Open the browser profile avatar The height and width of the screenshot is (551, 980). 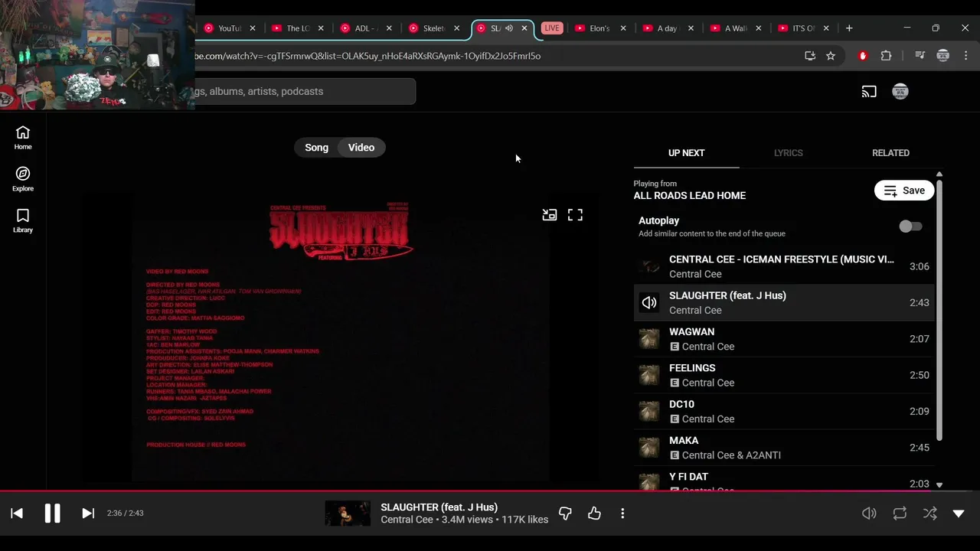tap(943, 56)
